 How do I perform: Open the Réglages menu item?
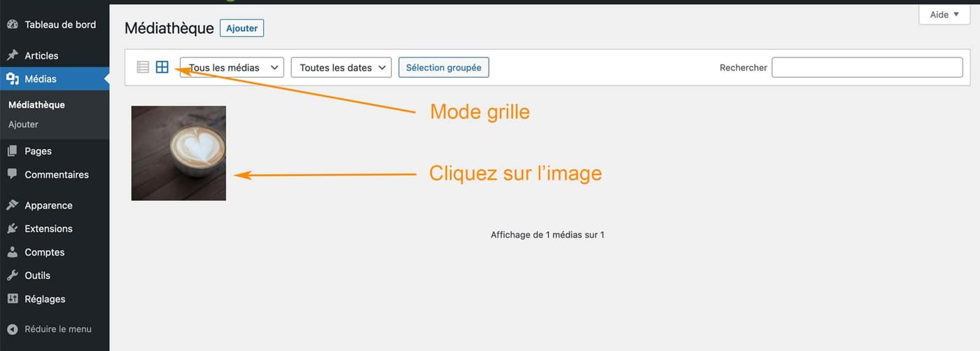[x=55, y=299]
